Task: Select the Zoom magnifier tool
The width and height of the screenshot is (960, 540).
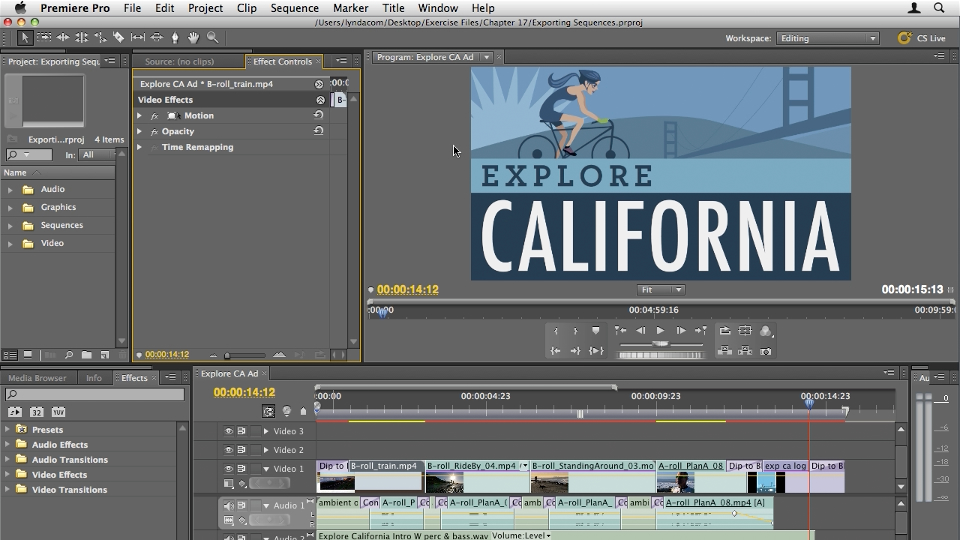Action: pyautogui.click(x=212, y=37)
